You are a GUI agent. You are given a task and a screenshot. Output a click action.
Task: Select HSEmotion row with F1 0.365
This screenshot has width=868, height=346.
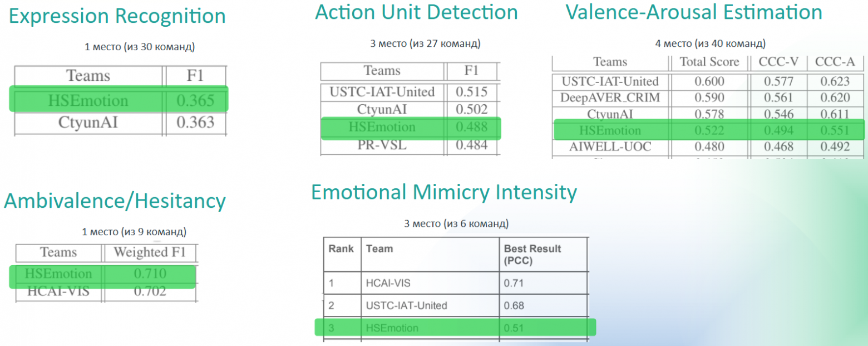(119, 100)
